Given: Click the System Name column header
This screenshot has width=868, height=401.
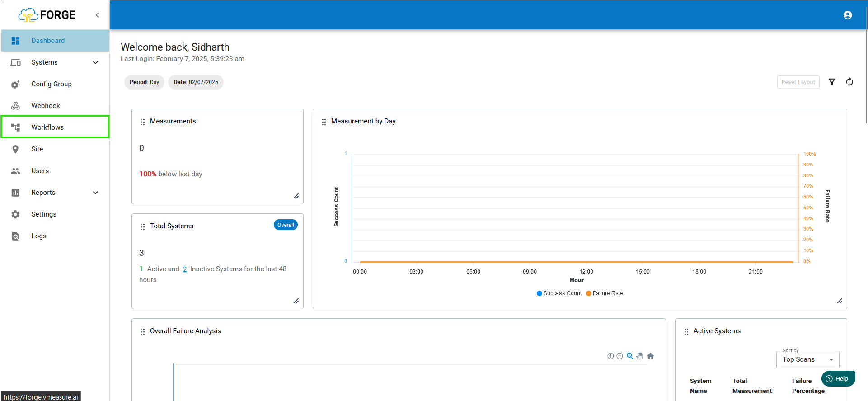Looking at the screenshot, I should (x=700, y=386).
